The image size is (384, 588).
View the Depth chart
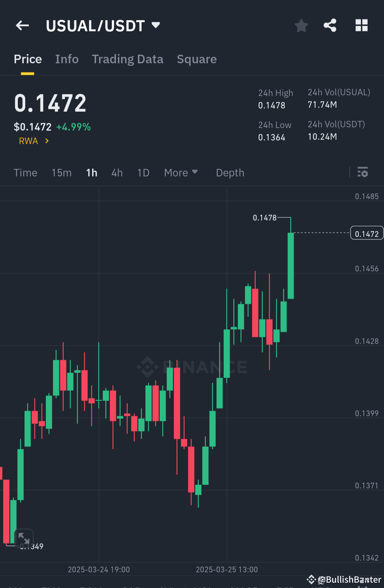(230, 173)
